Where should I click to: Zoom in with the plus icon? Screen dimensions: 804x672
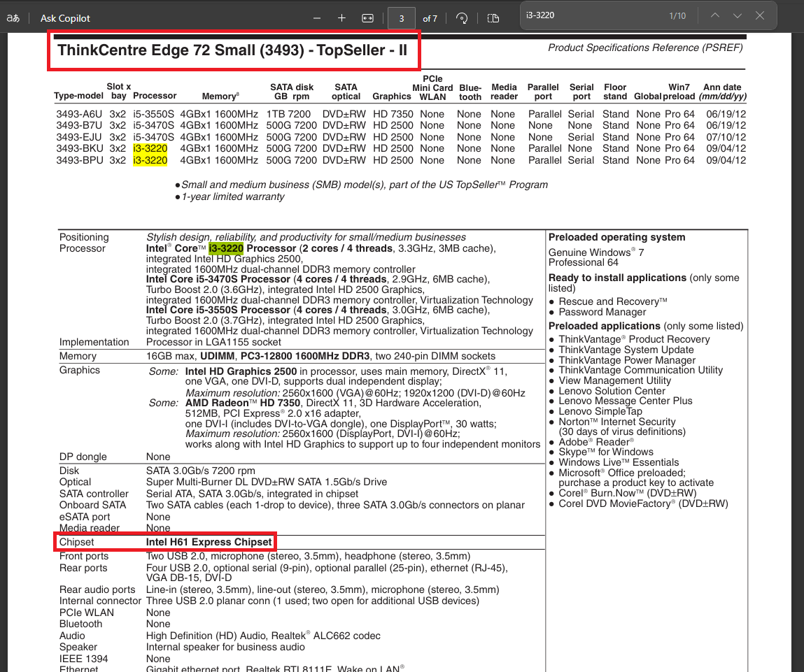341,18
